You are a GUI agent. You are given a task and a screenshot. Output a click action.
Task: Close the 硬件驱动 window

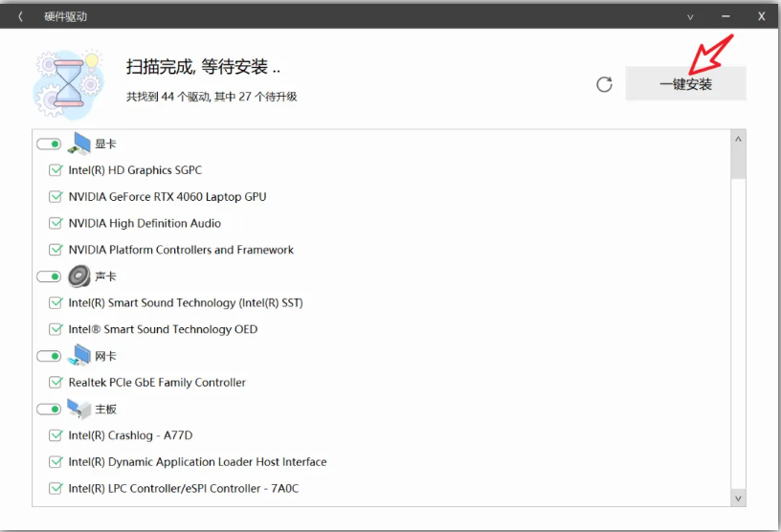(762, 16)
